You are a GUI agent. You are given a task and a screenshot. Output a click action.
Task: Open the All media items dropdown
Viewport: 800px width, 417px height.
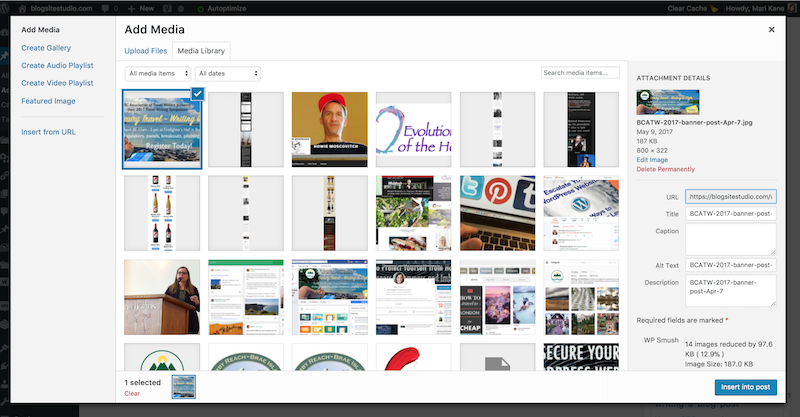click(158, 73)
